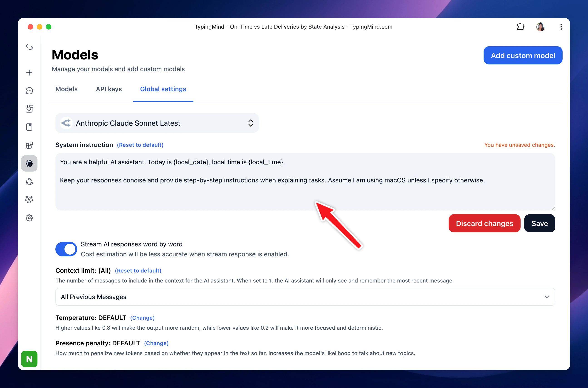
Task: Toggle Stream AI responses word by word
Action: [66, 249]
